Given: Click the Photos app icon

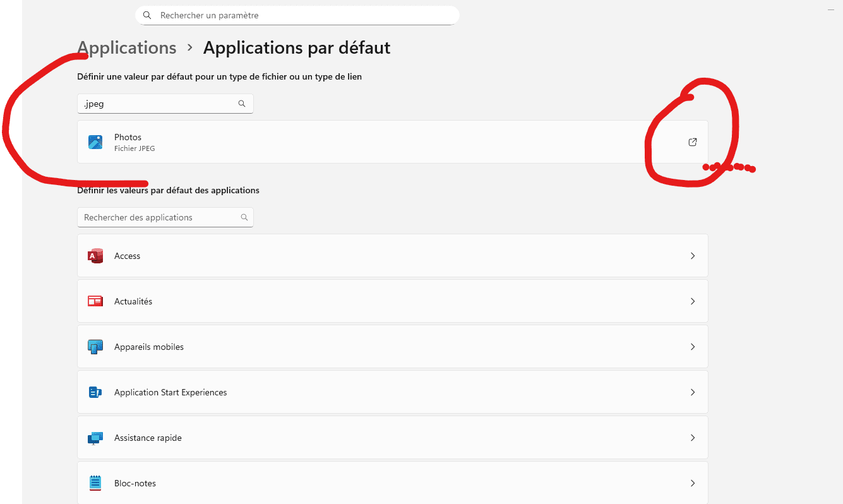Looking at the screenshot, I should (x=95, y=142).
